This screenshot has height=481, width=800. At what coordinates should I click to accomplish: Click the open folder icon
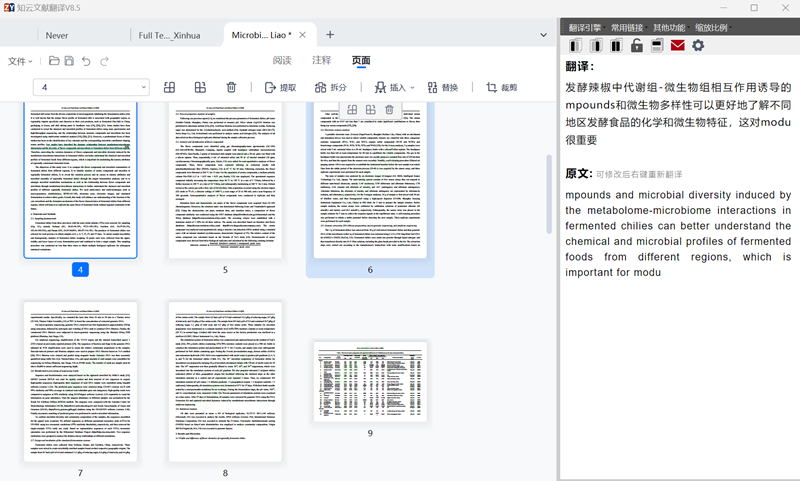click(54, 62)
